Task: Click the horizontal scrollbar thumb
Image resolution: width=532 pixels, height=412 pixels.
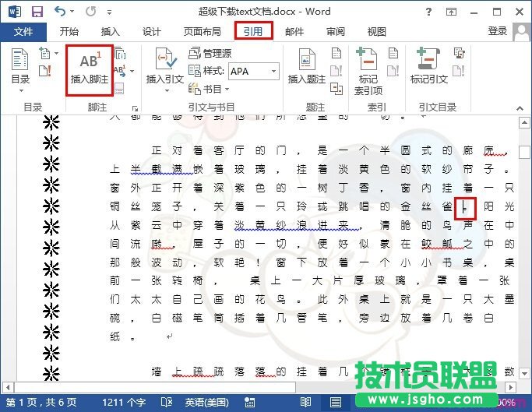Action: 155,387
